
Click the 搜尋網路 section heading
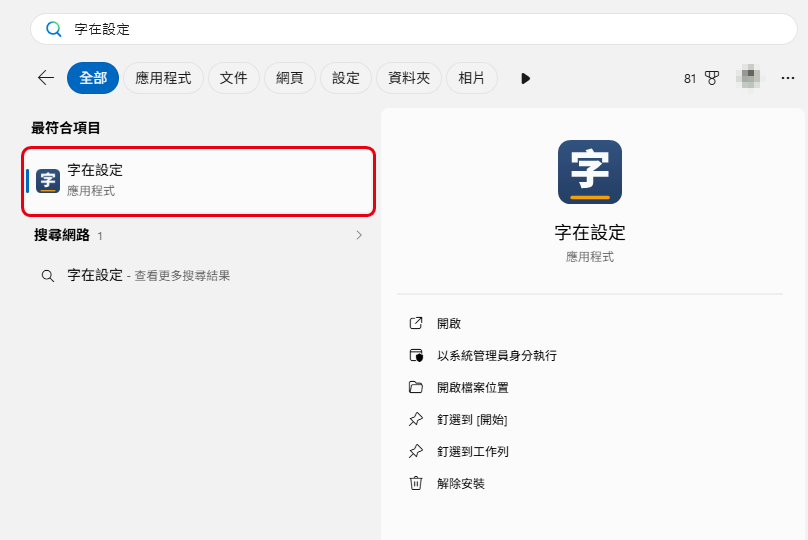[x=62, y=235]
